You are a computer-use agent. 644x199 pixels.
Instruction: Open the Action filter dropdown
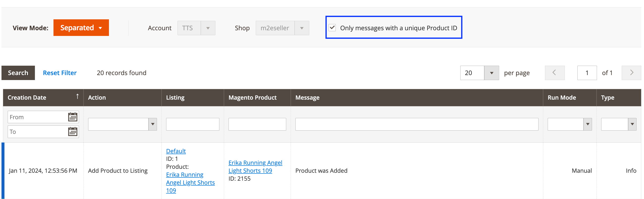[x=153, y=124]
